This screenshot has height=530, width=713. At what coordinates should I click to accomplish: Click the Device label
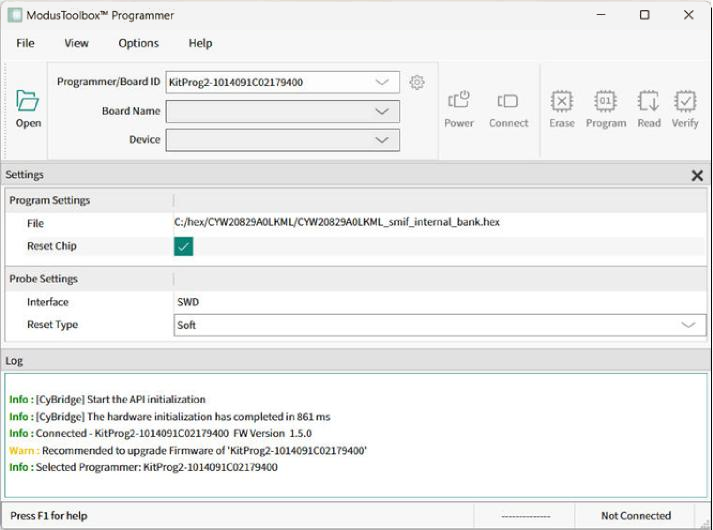point(145,140)
